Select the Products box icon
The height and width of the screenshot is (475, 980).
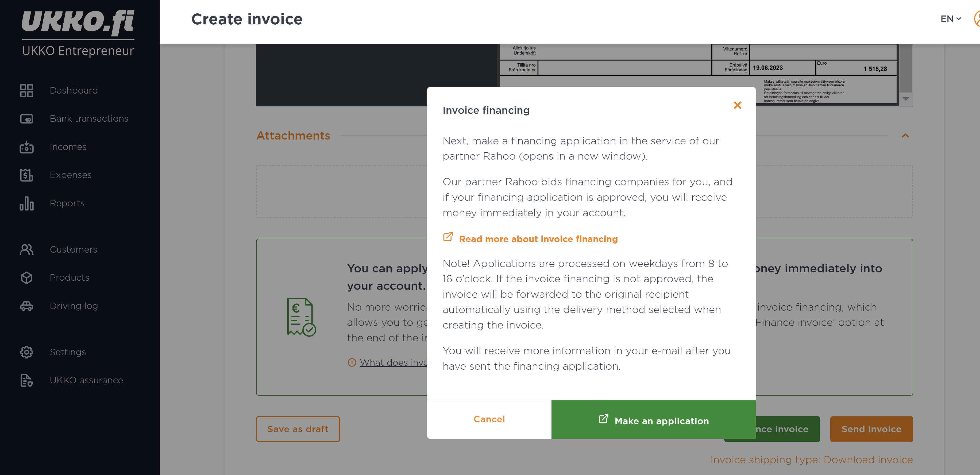coord(26,278)
